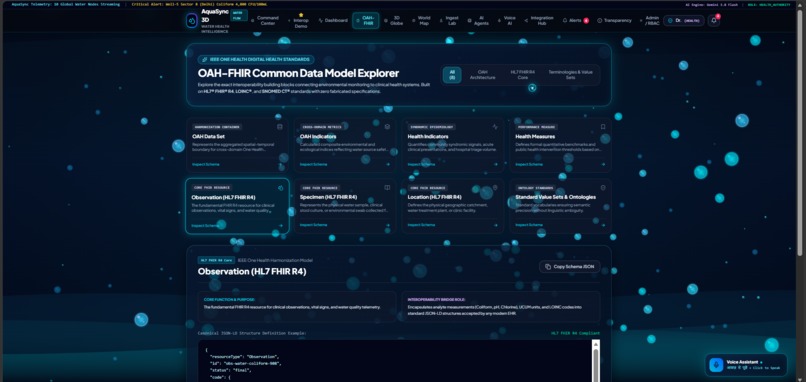This screenshot has width=806, height=382.
Task: Click the Health Measures card bookmark icon
Action: (x=603, y=126)
